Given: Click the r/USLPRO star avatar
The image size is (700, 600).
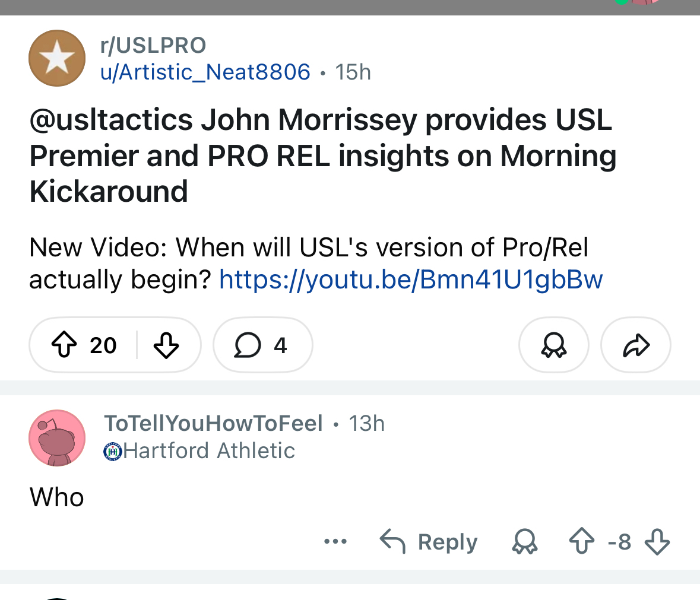Looking at the screenshot, I should click(57, 58).
